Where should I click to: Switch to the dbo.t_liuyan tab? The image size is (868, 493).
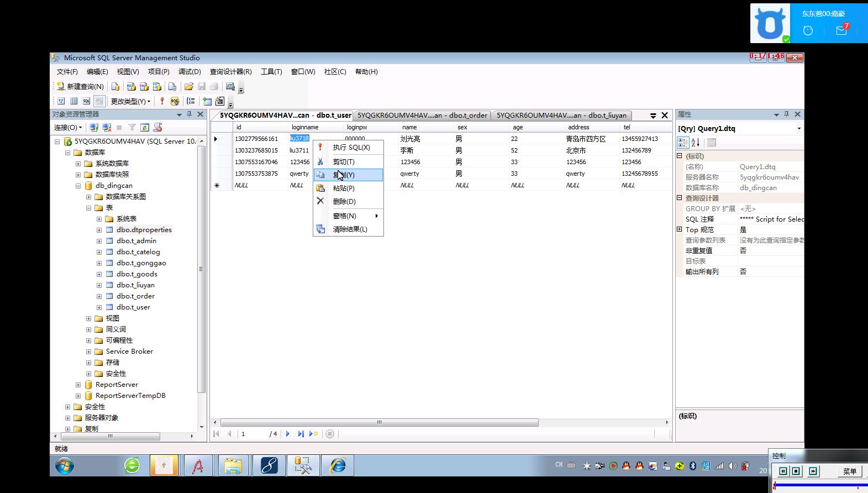(x=561, y=115)
